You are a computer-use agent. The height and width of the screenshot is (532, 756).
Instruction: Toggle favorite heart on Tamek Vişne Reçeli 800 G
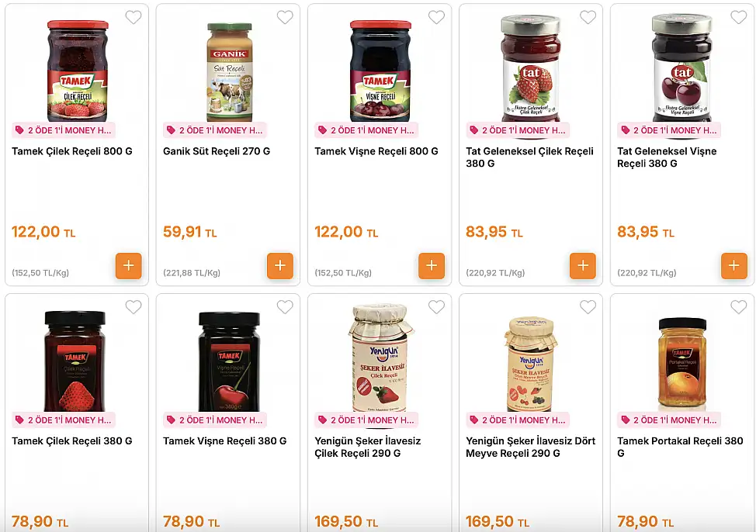(x=436, y=17)
